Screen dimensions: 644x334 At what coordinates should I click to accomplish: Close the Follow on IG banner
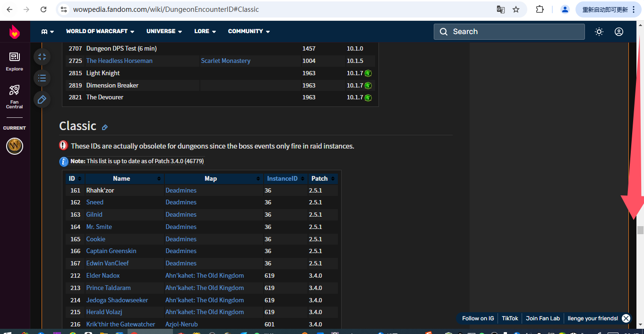626,318
